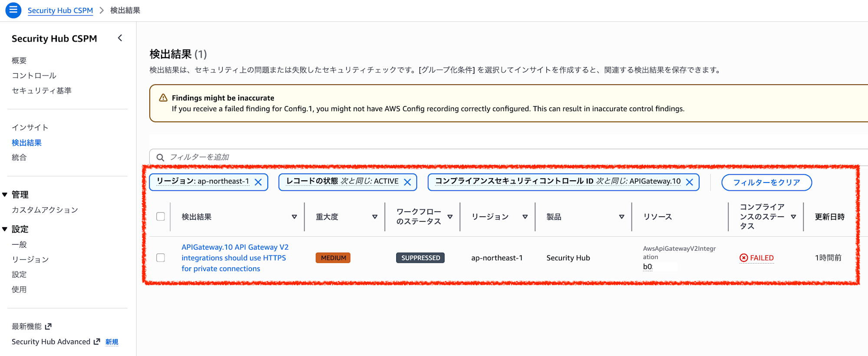Open 統合 in the sidebar

pyautogui.click(x=19, y=157)
